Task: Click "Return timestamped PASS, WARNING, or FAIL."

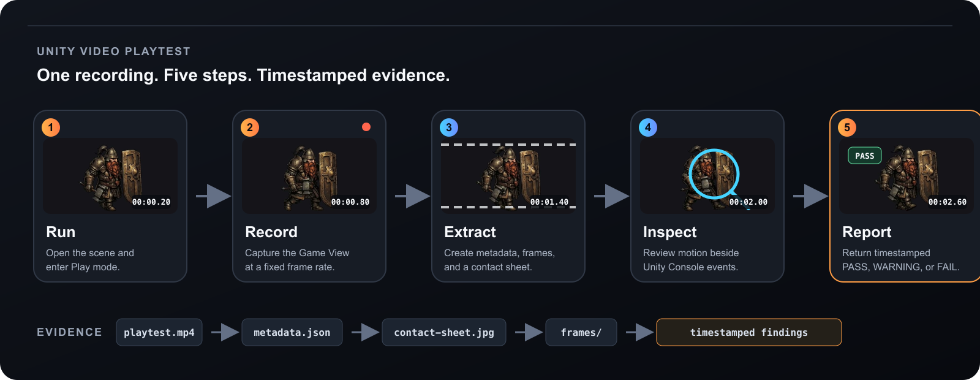Action: (901, 260)
